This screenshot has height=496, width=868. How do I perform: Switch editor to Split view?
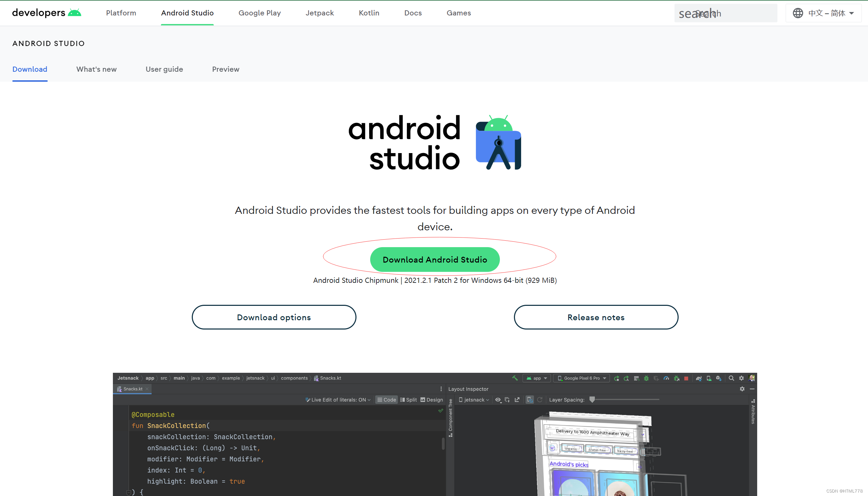408,400
